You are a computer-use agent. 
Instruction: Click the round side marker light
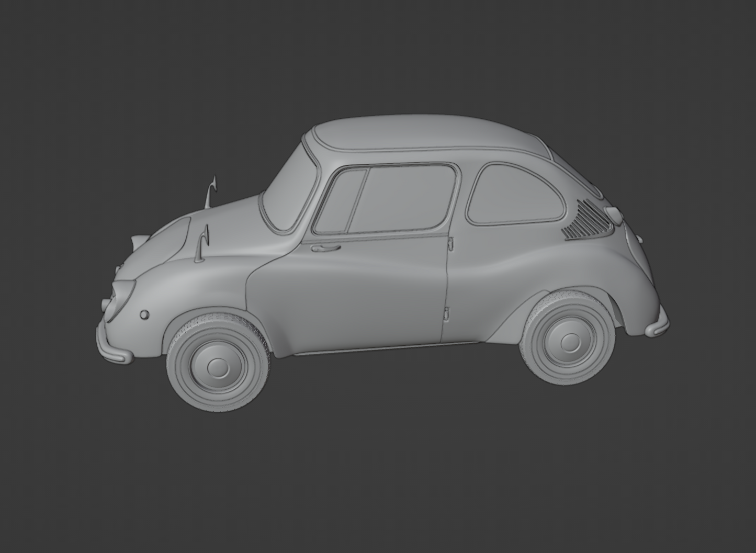pos(144,315)
